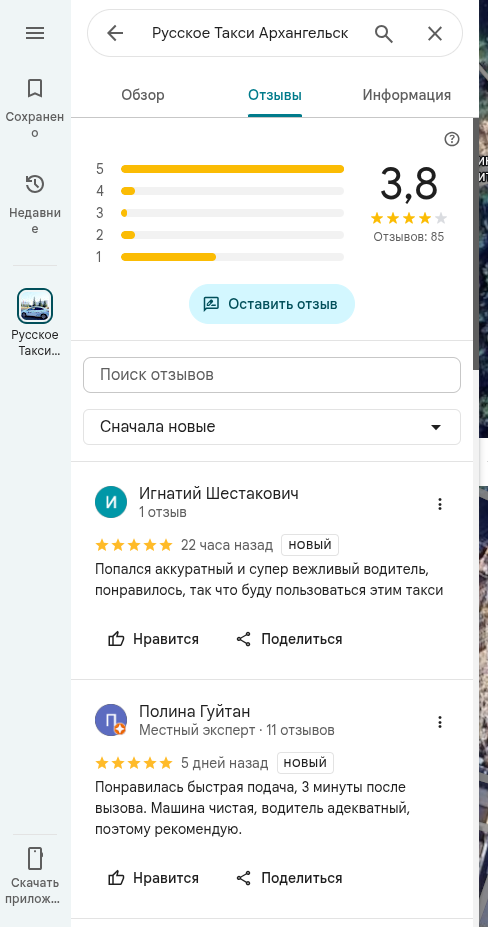Select Русское Такси thumbnail in sidebar
This screenshot has width=488, height=927.
coord(35,306)
